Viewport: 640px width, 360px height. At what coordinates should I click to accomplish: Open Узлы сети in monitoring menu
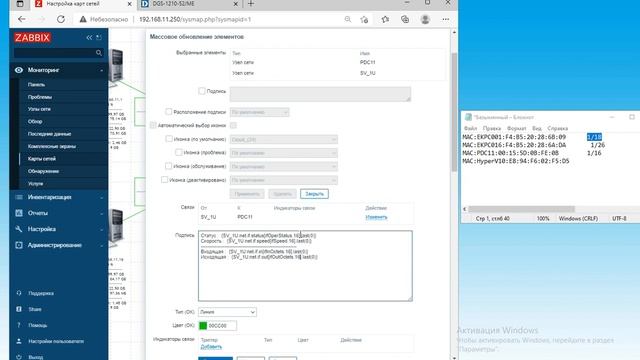[39, 109]
